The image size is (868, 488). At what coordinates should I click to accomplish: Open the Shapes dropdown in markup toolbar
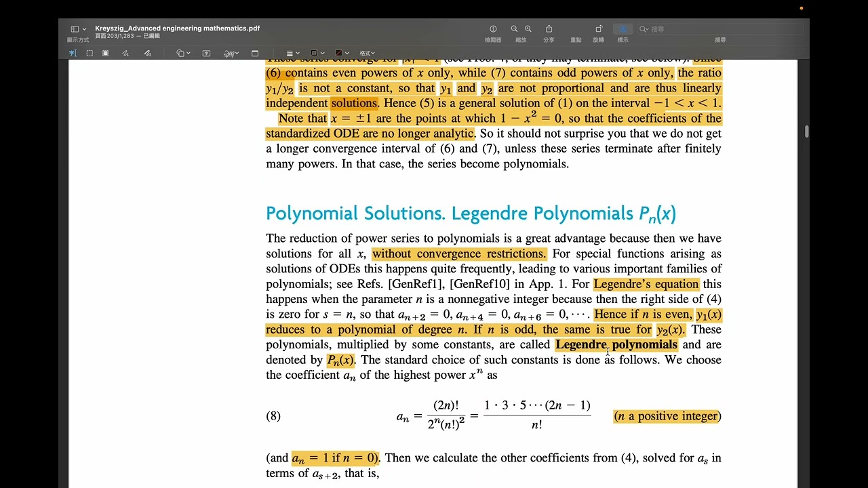[x=183, y=53]
